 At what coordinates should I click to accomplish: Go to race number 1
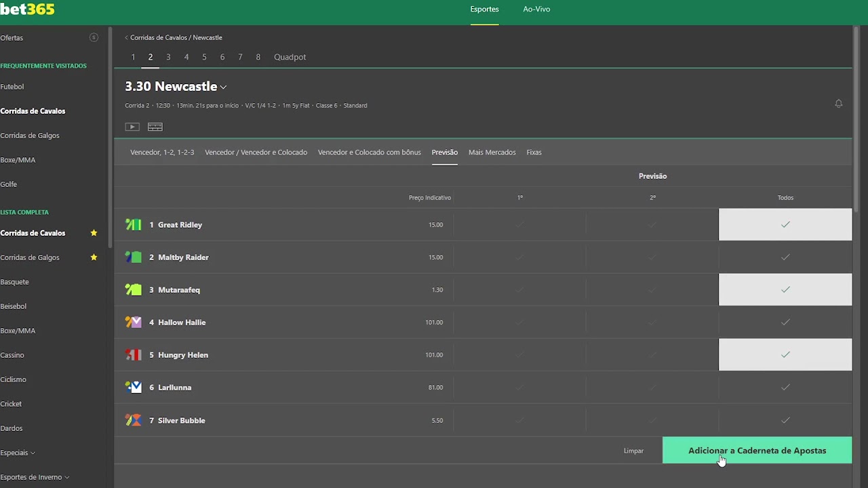[133, 57]
